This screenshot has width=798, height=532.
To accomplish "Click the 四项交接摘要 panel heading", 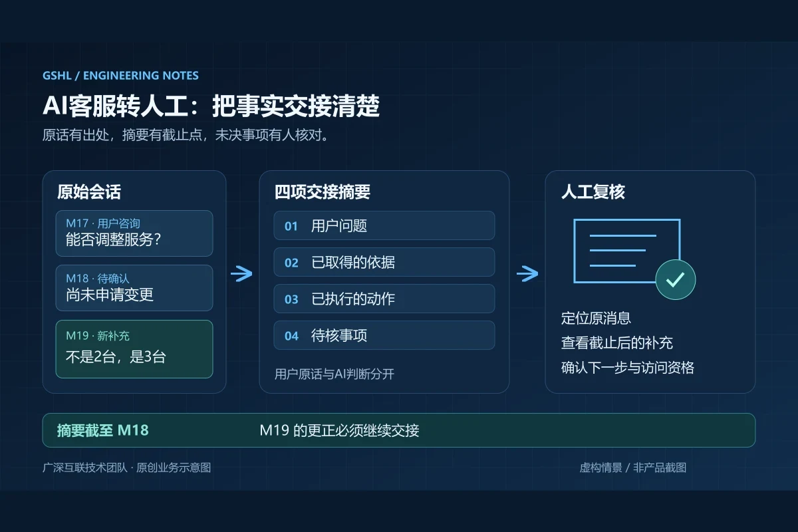I will pos(323,193).
